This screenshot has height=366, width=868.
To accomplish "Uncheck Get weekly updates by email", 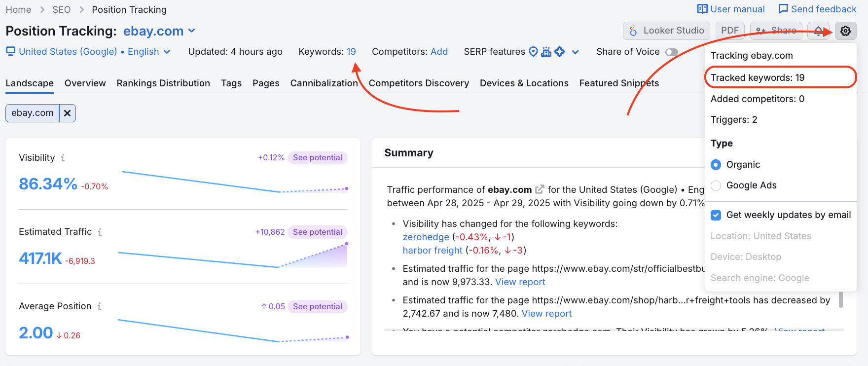I will click(716, 215).
